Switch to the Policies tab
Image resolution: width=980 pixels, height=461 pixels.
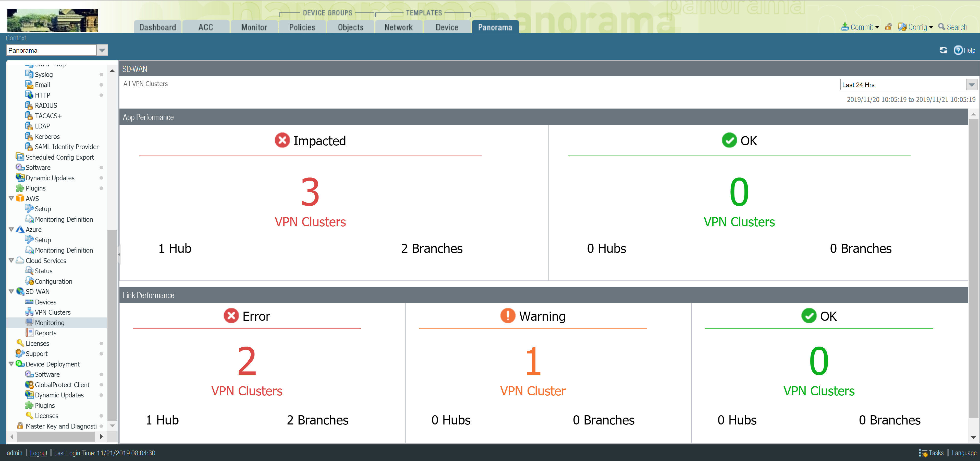pos(302,27)
